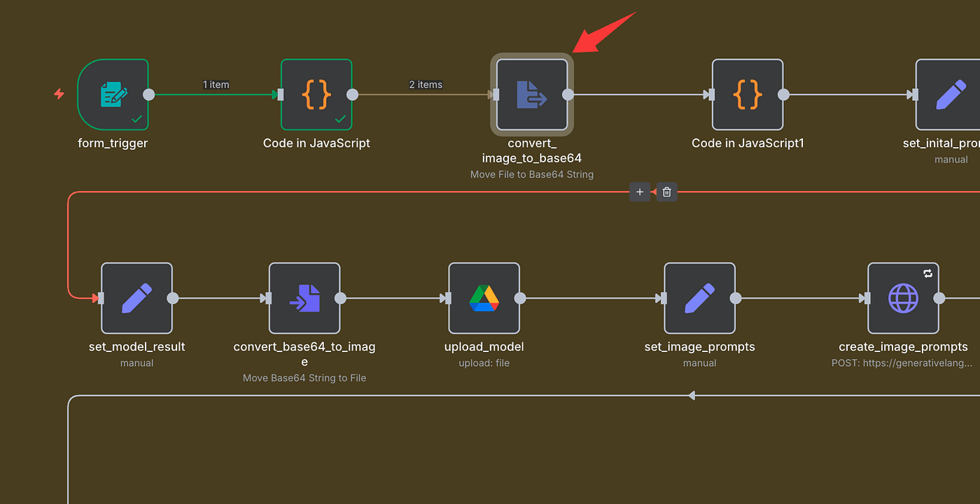Click the "2 items" connection label
This screenshot has height=504, width=980.
pos(426,85)
